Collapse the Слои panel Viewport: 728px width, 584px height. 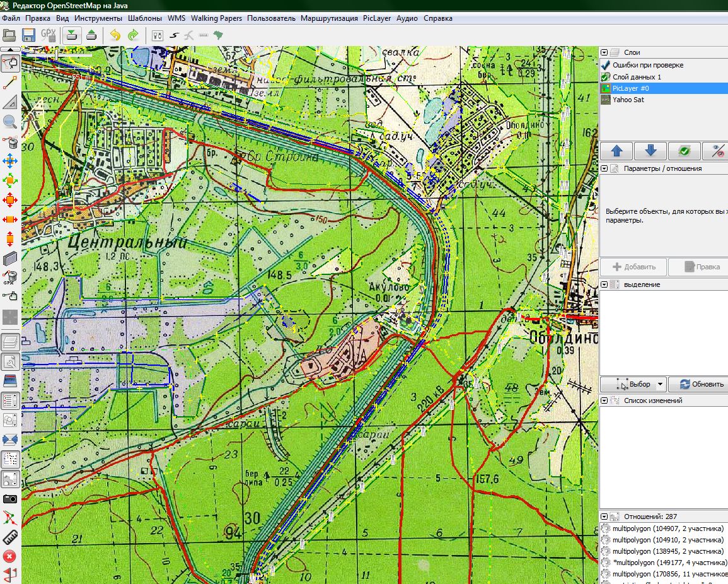click(604, 53)
